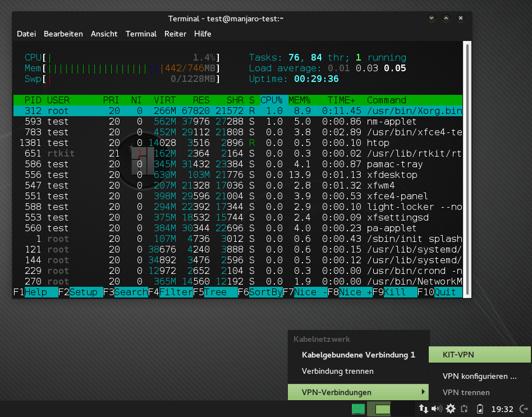Click Verbindung trennen to disconnect
This screenshot has height=417, width=532.
[337, 371]
